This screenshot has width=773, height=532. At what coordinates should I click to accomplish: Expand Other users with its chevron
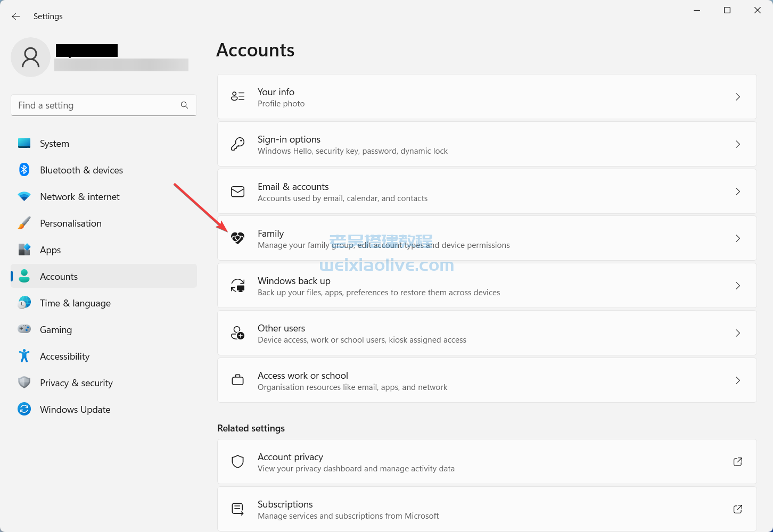[x=738, y=333]
